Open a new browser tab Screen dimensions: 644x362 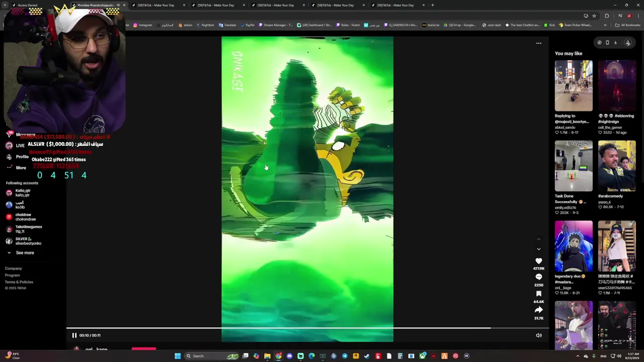tap(432, 5)
